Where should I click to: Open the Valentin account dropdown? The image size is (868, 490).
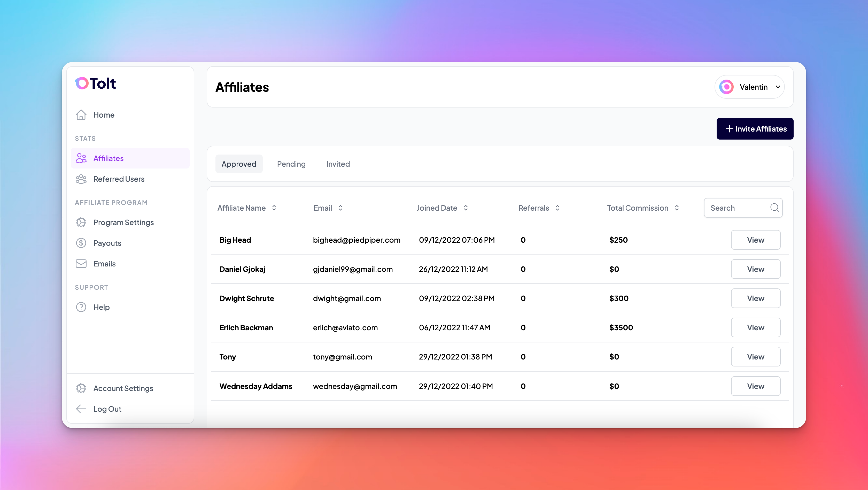coord(749,87)
